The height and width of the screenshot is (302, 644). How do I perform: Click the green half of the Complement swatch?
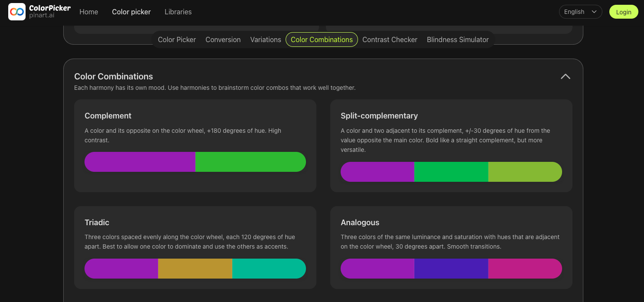(x=250, y=161)
